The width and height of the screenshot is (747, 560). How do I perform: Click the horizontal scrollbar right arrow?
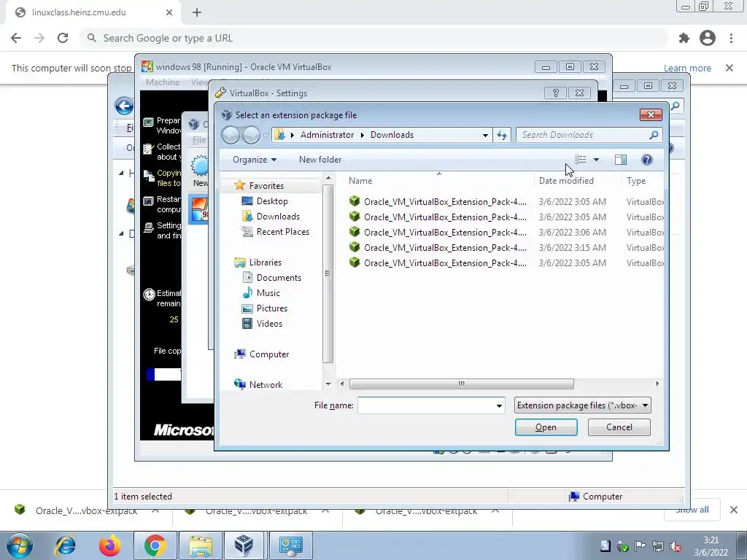657,384
